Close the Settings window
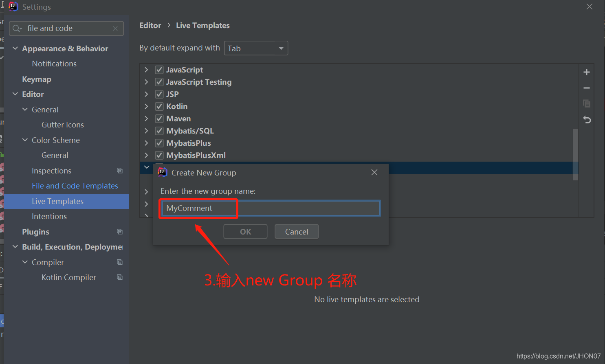The image size is (605, 364). [590, 7]
